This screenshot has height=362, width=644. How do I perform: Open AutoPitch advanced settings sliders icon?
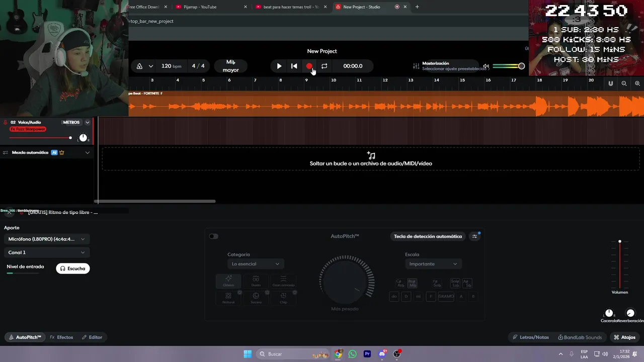(x=474, y=236)
